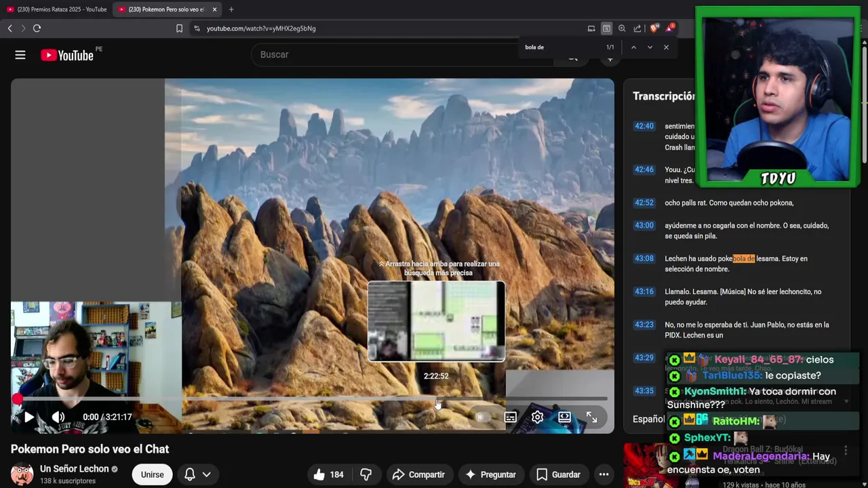Jump to transcript timestamp 43:00
This screenshot has height=488, width=868.
(x=644, y=226)
